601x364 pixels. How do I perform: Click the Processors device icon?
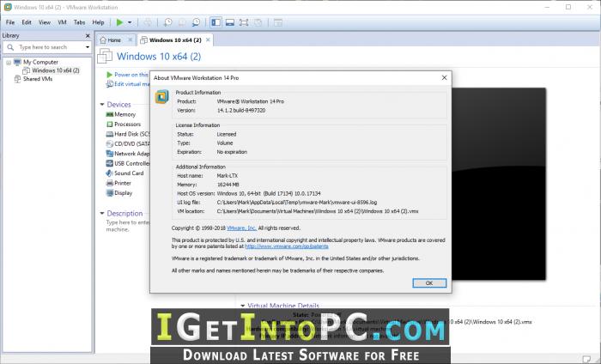[x=110, y=124]
